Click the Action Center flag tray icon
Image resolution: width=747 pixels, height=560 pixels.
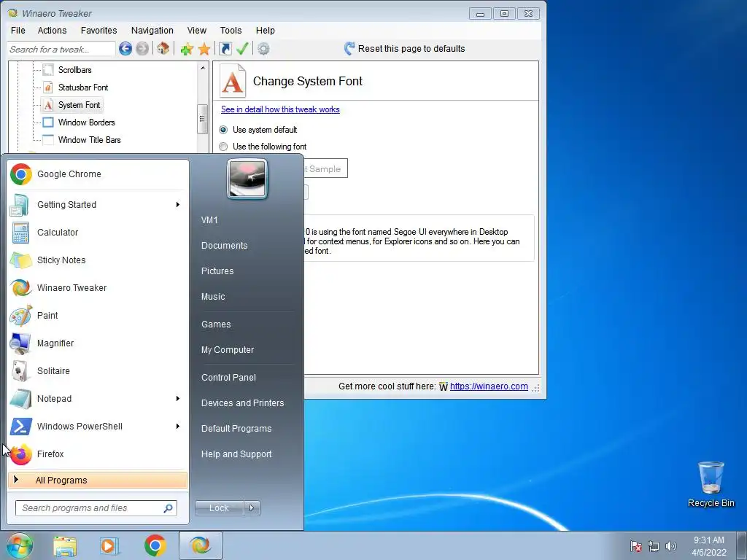pos(635,546)
